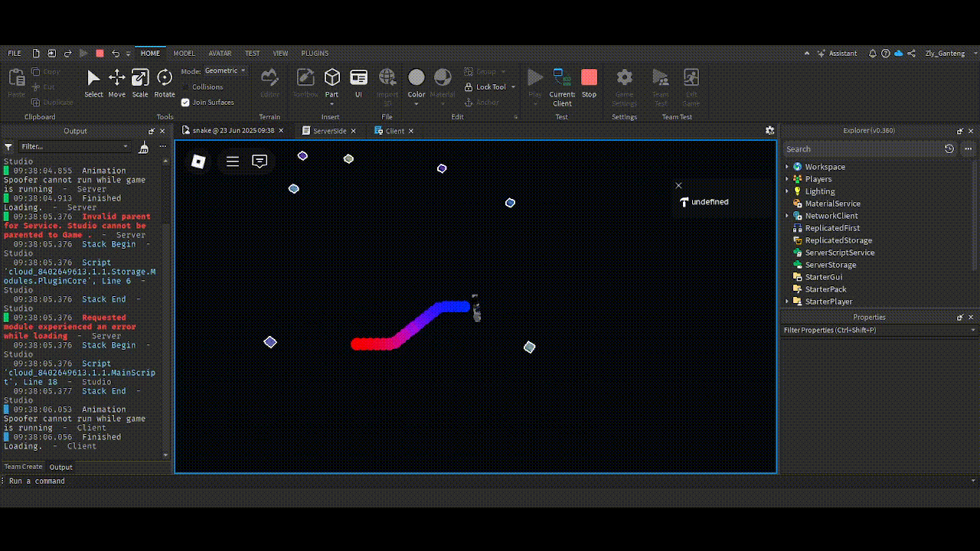This screenshot has height=551, width=980.
Task: Toggle the Collisions checkbox
Action: coord(185,87)
